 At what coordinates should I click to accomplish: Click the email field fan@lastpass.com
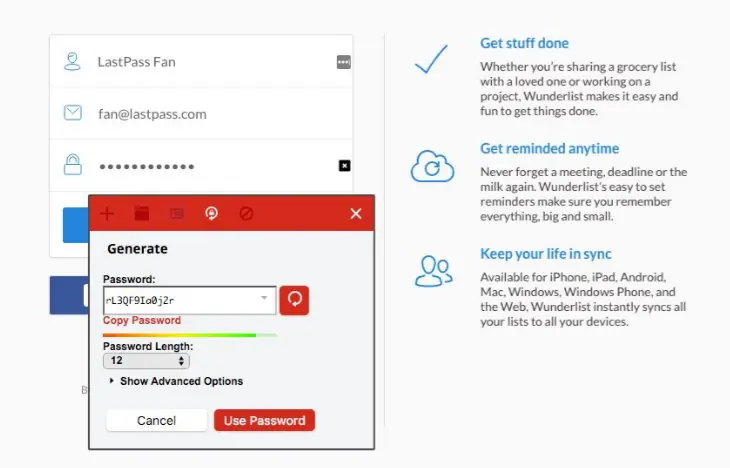(x=201, y=114)
